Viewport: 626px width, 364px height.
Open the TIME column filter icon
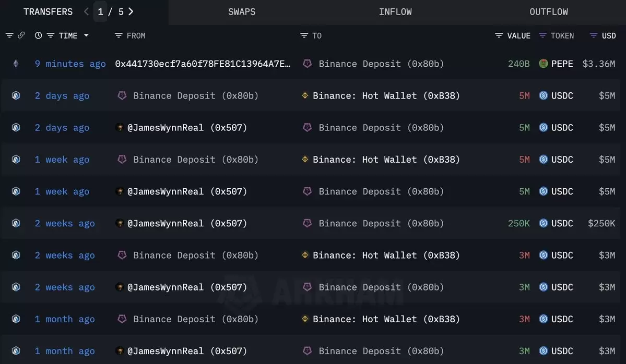pos(50,35)
